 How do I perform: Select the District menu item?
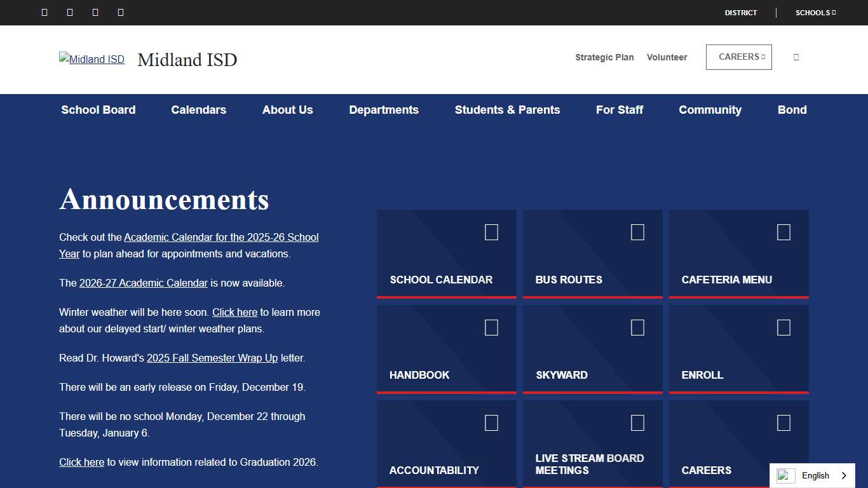[740, 12]
